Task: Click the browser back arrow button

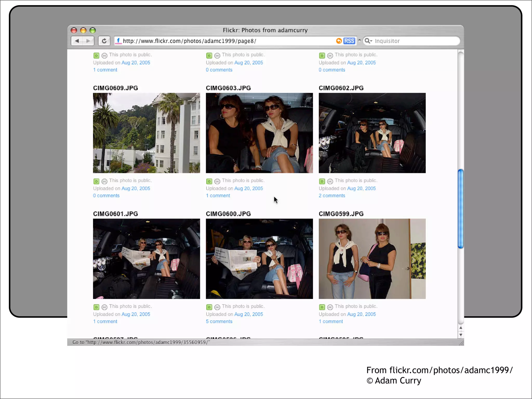Action: (77, 41)
